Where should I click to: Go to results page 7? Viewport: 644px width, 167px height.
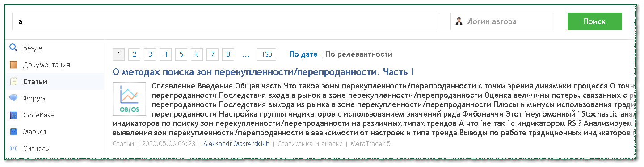[212, 54]
